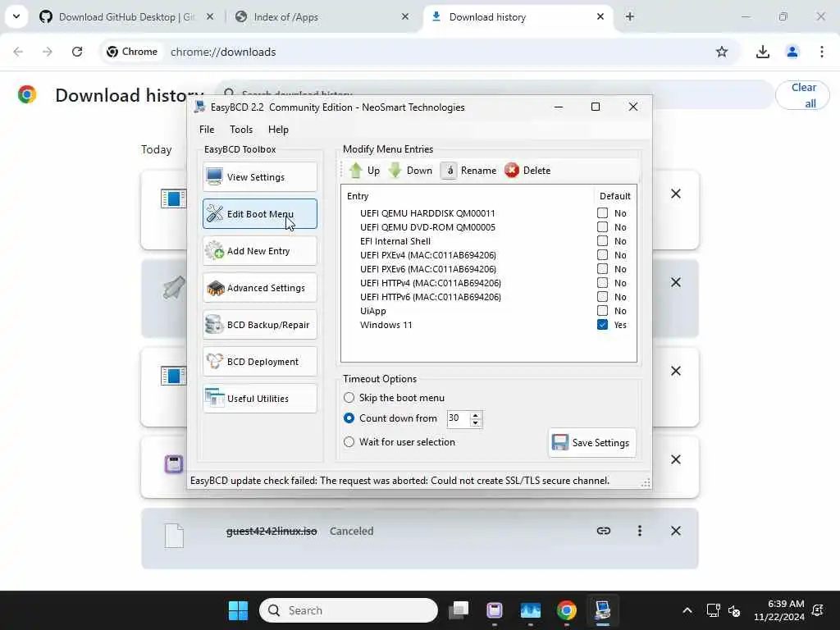This screenshot has height=630, width=840.
Task: Check default box for UiApp
Action: [603, 311]
